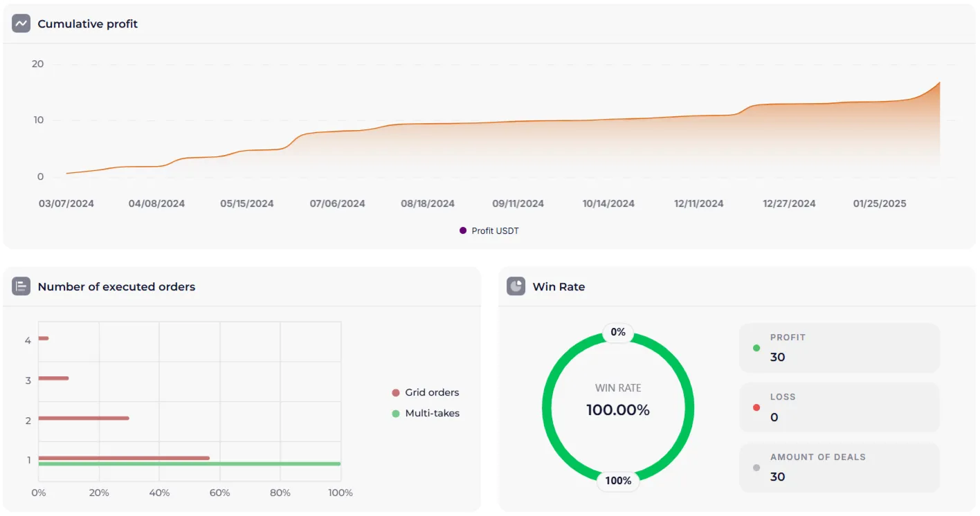Select the Grid orders bar for row 2
Image resolution: width=980 pixels, height=516 pixels.
tap(84, 418)
